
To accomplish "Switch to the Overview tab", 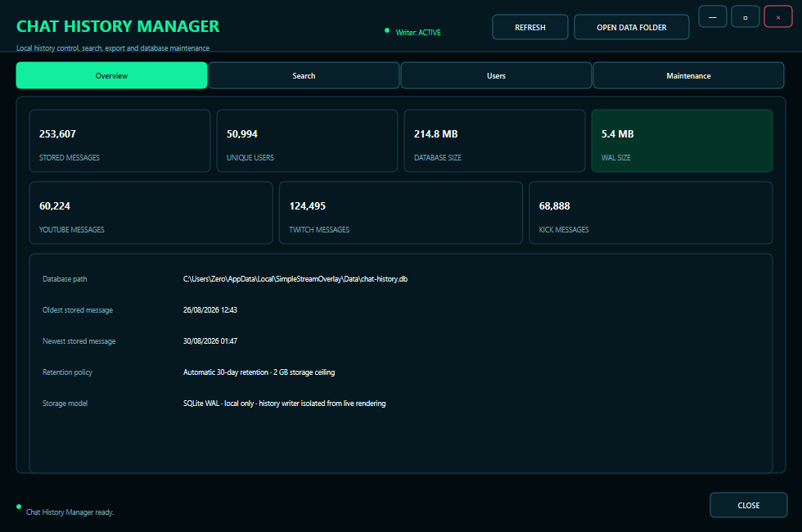I will coord(111,75).
